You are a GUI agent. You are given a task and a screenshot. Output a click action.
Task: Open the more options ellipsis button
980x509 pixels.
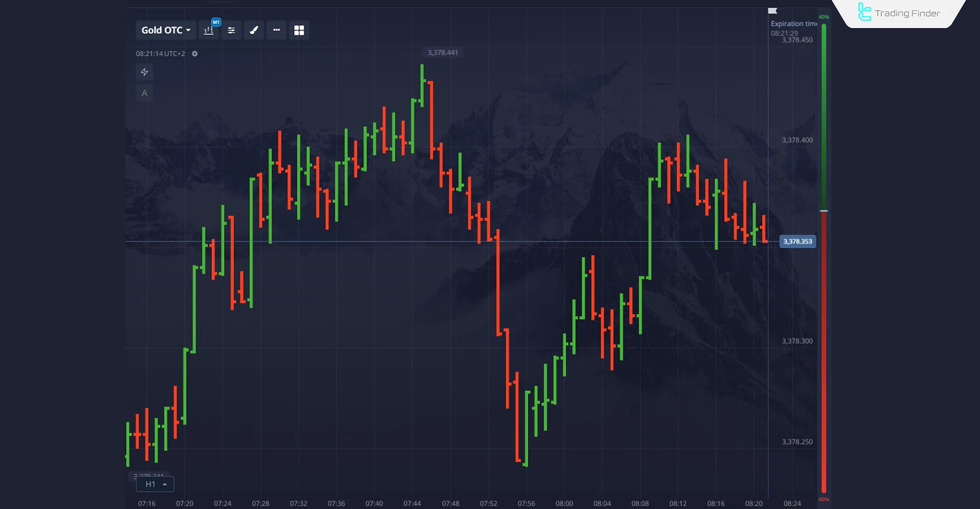click(x=276, y=30)
